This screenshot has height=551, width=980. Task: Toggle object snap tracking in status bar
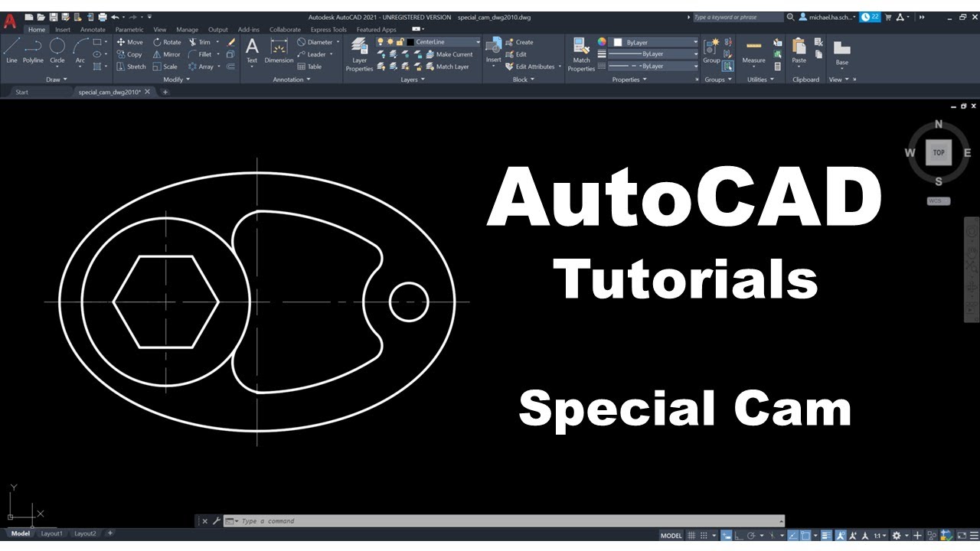click(x=793, y=536)
